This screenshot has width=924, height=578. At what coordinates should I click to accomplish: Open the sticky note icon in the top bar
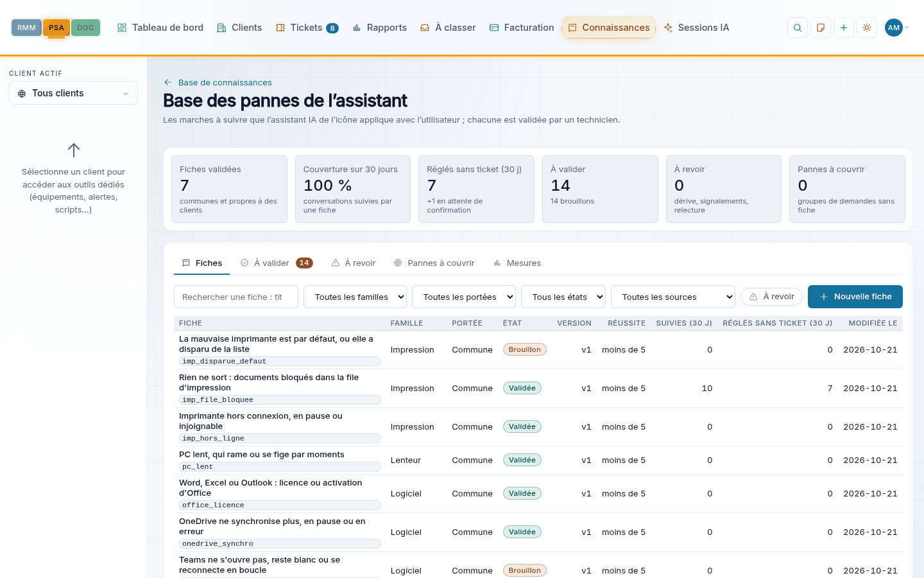(821, 28)
